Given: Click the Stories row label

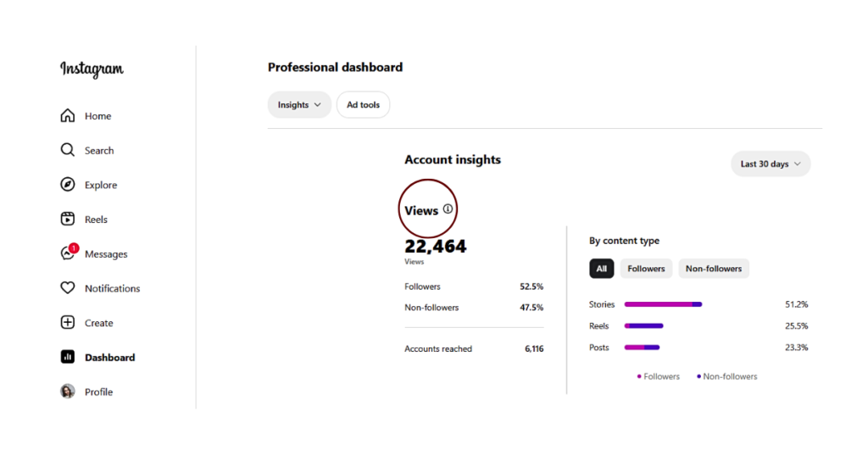Looking at the screenshot, I should point(602,304).
